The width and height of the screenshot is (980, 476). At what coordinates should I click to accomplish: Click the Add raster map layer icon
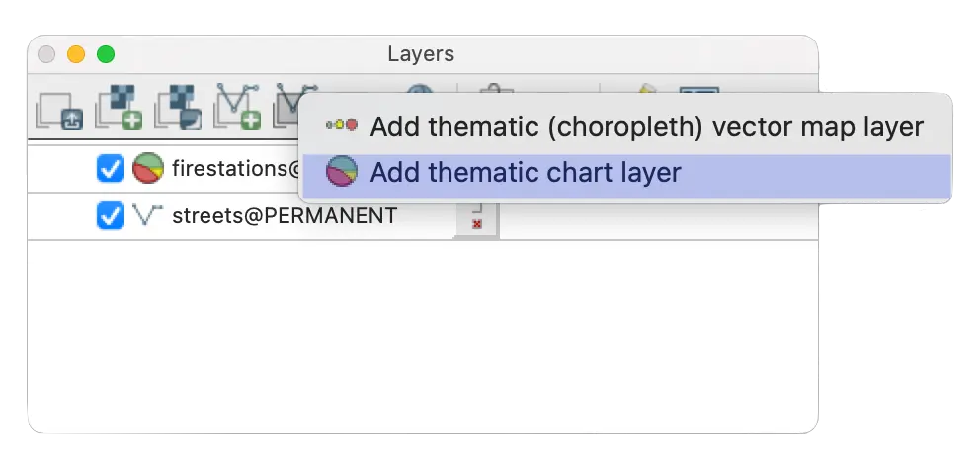pos(119,109)
